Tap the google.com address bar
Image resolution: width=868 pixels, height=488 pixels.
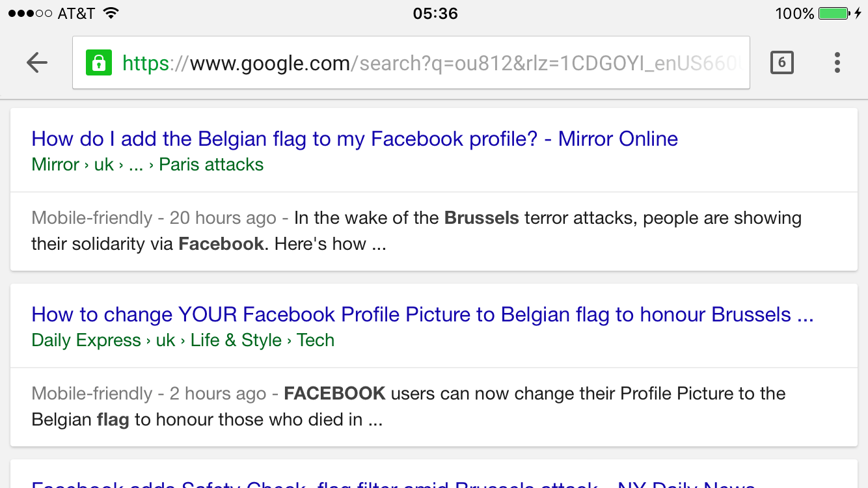click(x=429, y=63)
